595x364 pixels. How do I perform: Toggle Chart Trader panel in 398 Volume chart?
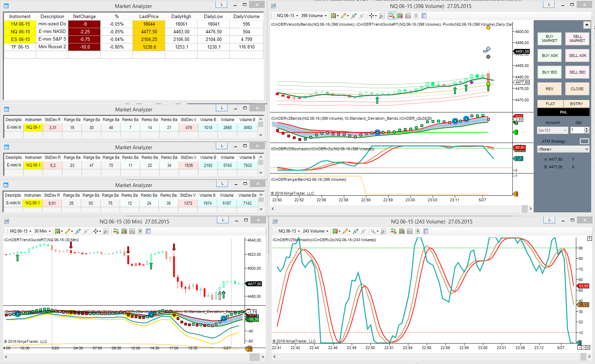392,16
